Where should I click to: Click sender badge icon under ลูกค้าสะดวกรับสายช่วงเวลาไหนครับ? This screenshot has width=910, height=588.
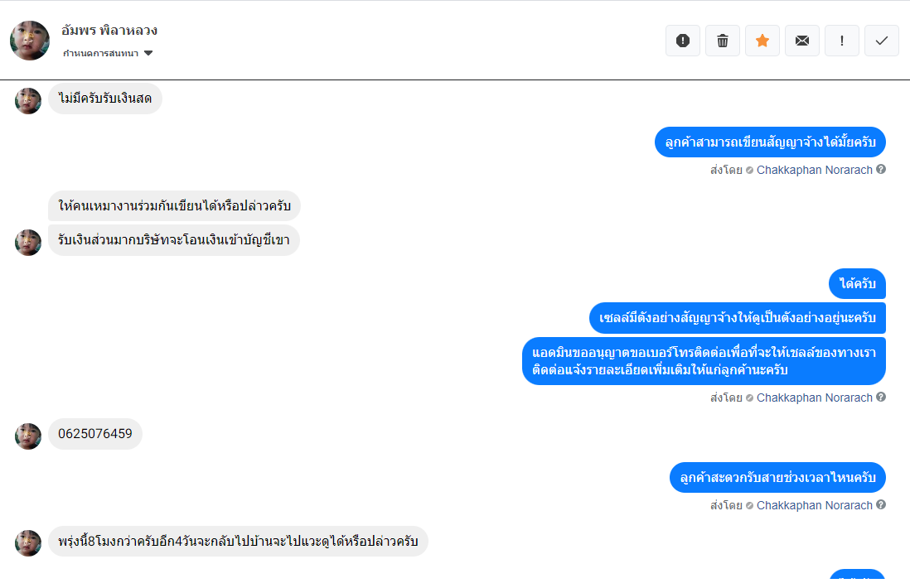pyautogui.click(x=749, y=505)
